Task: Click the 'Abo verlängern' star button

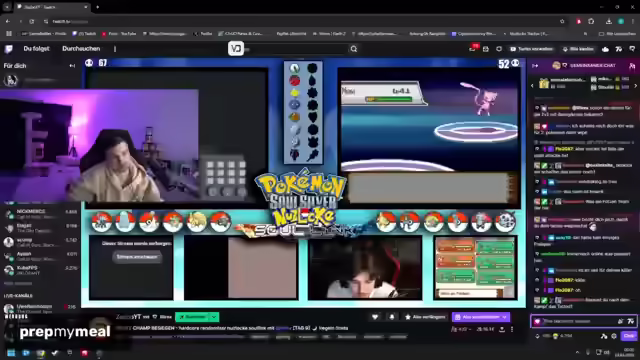Action: coord(424,317)
